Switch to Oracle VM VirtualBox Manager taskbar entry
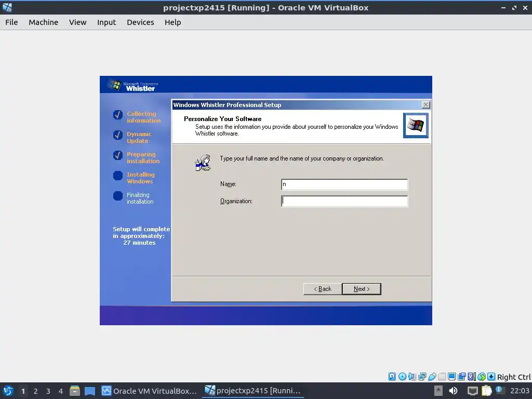 click(149, 391)
